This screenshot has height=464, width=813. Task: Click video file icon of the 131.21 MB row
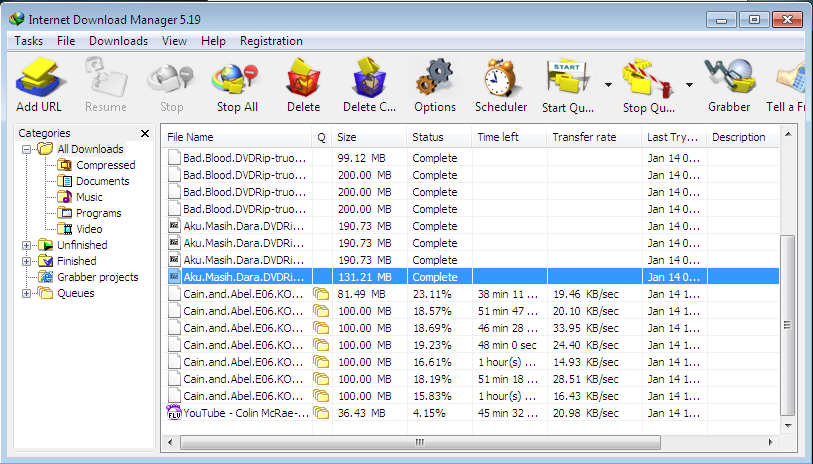pos(174,276)
